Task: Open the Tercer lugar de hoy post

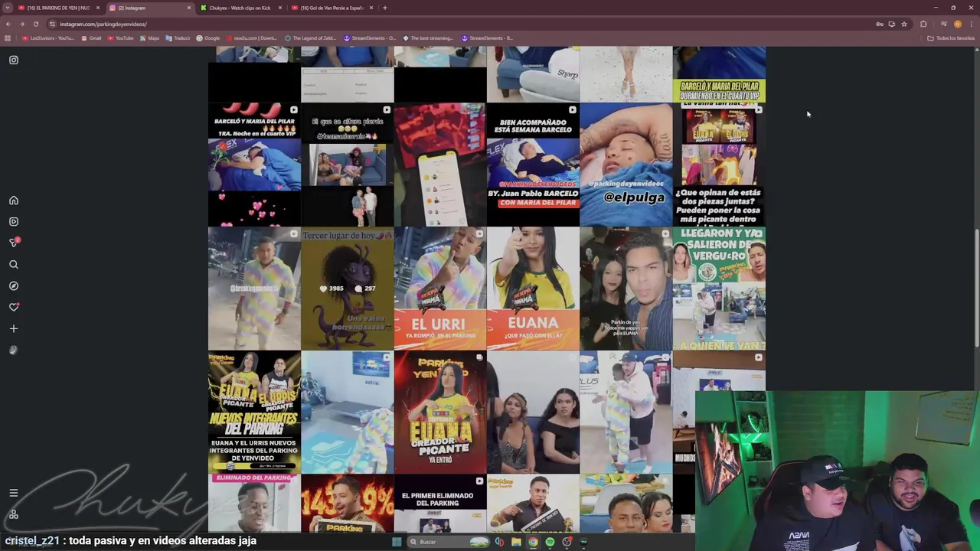Action: tap(347, 289)
